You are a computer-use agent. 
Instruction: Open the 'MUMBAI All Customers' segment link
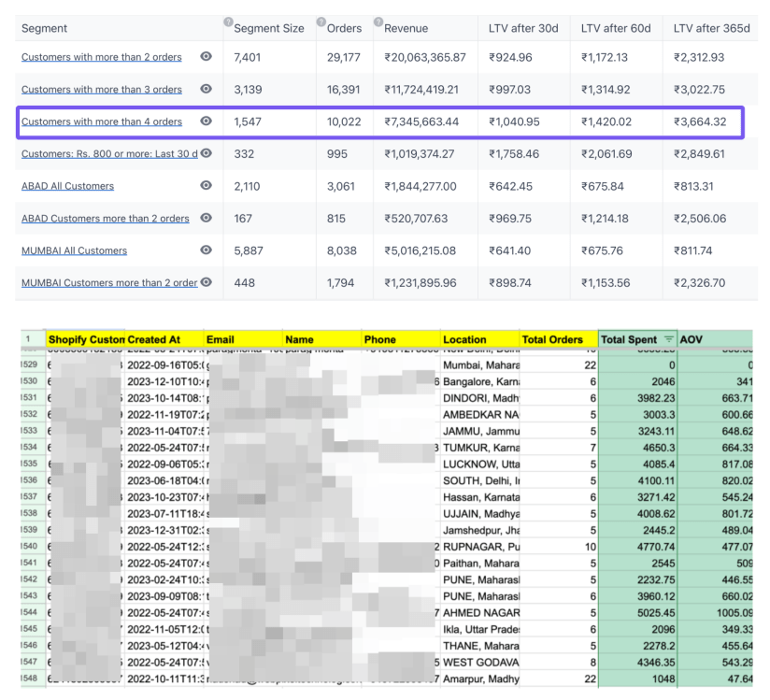coord(74,250)
